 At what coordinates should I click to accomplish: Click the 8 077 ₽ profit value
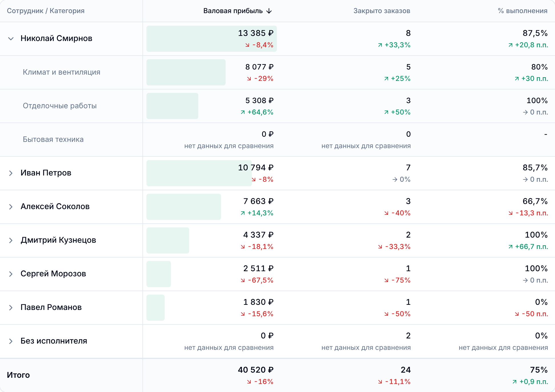(x=259, y=67)
